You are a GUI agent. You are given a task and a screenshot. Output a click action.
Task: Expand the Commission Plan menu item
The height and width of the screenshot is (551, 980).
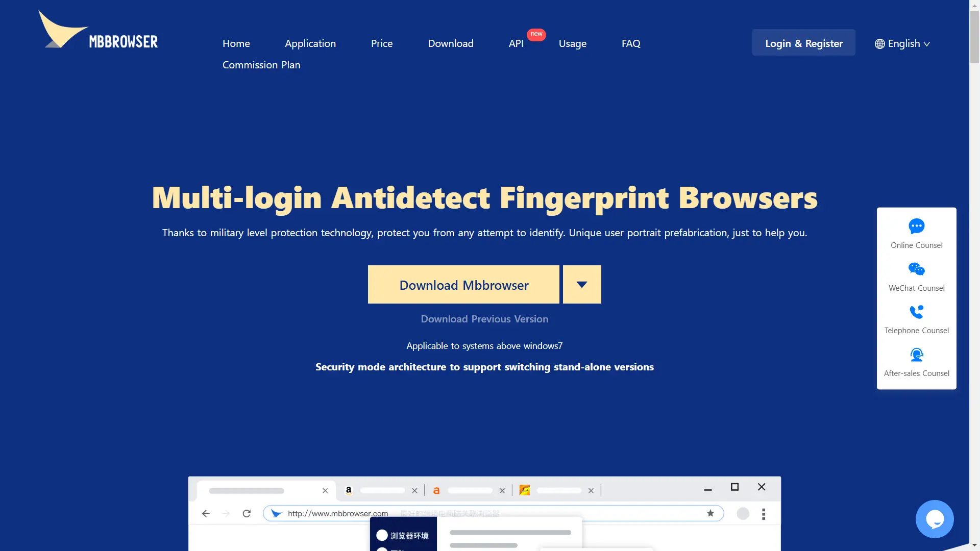[261, 65]
